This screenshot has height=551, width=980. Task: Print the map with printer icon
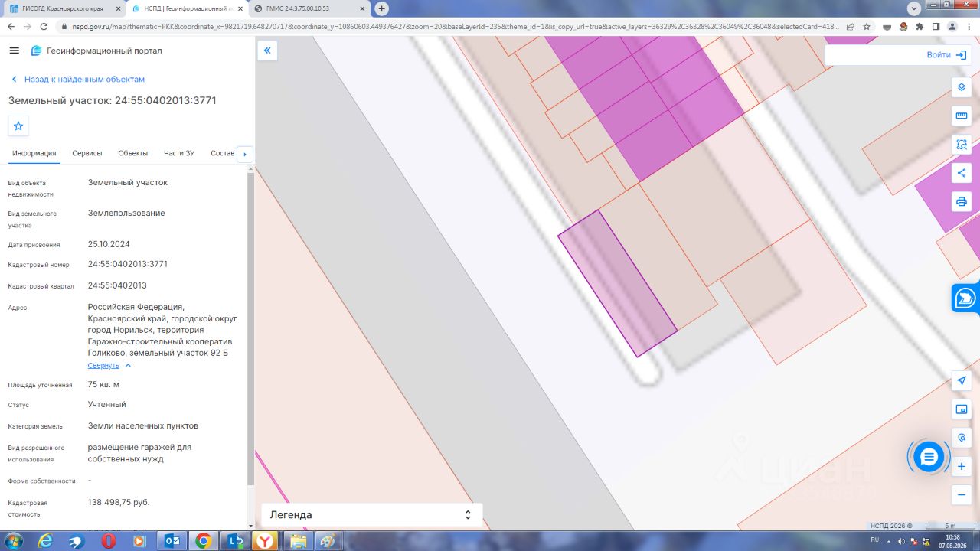(x=962, y=202)
